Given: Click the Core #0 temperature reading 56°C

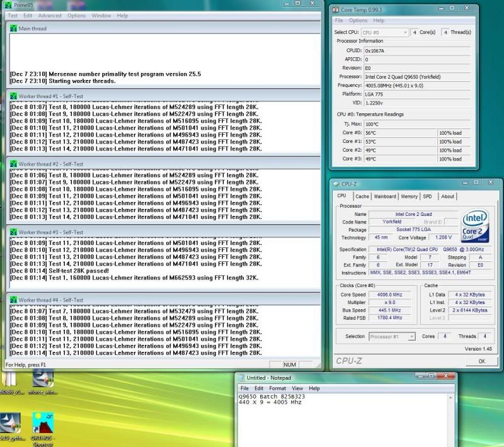Looking at the screenshot, I should (400, 133).
